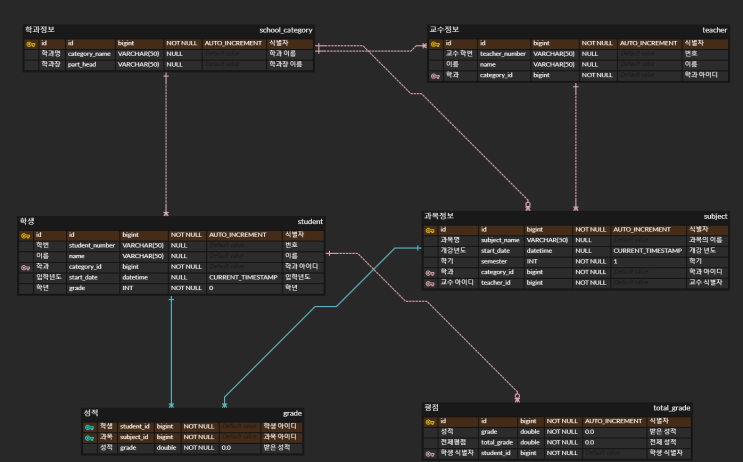Select the grade table name in header

click(292, 414)
